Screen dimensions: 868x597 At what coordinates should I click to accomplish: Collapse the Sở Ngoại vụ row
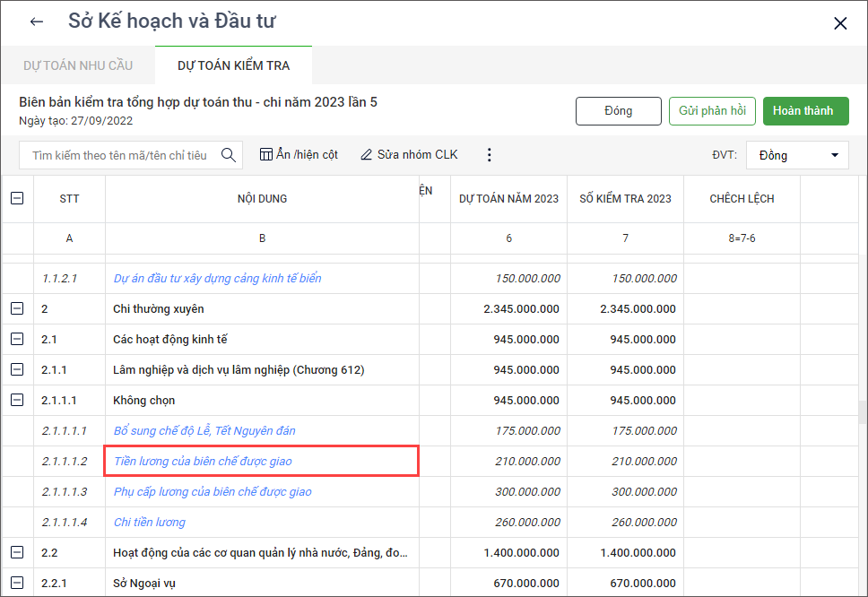(x=17, y=584)
